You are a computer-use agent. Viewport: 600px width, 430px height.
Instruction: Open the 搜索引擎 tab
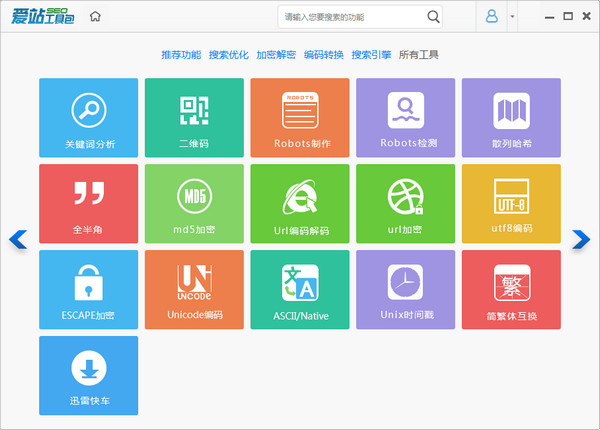click(x=371, y=55)
